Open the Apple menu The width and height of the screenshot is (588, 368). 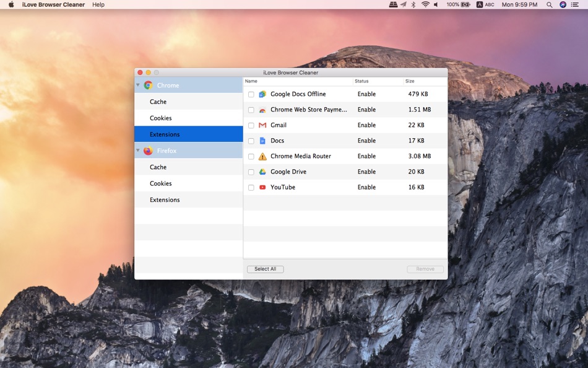point(11,4)
